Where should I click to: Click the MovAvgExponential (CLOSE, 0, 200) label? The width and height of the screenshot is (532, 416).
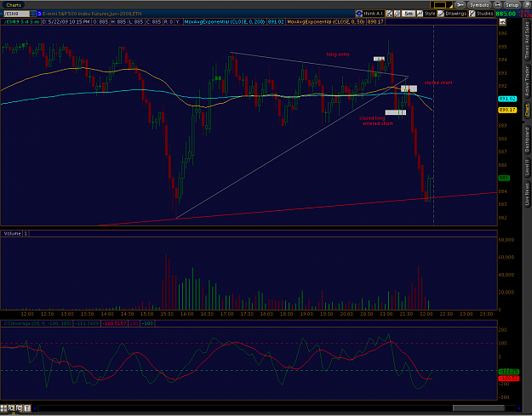point(225,22)
